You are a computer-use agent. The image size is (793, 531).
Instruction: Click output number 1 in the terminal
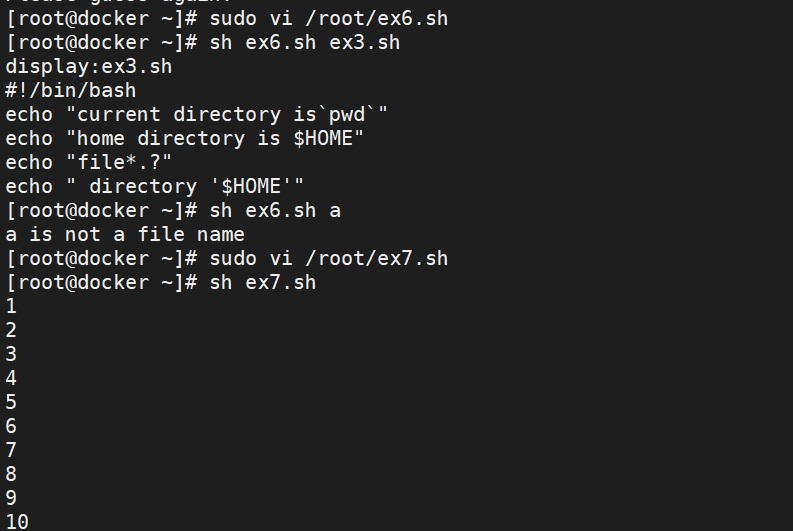click(11, 306)
